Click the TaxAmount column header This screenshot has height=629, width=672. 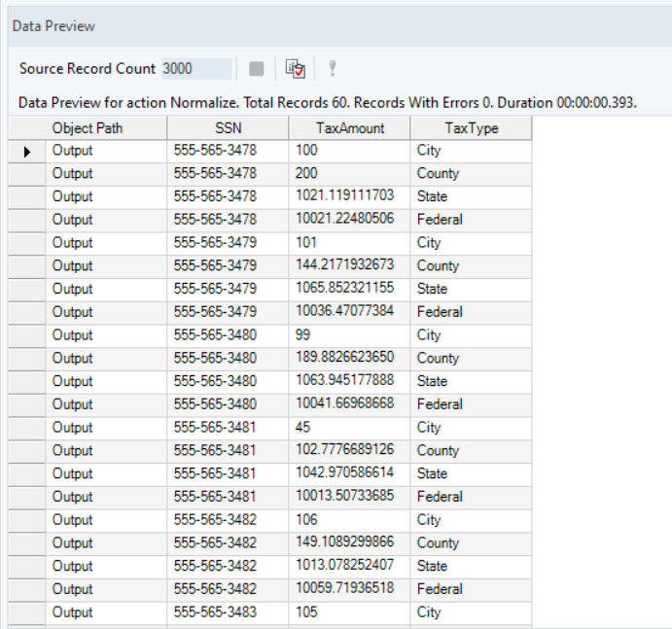click(349, 128)
